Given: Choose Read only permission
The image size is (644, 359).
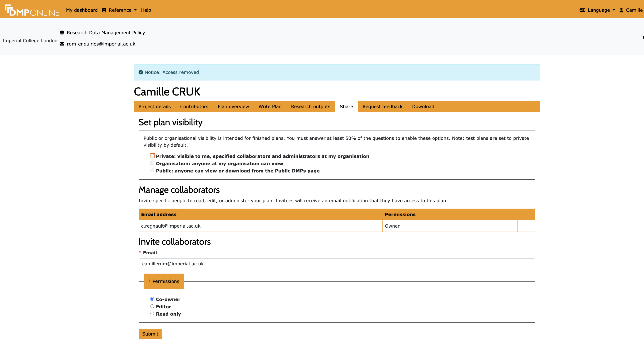Looking at the screenshot, I should [x=152, y=314].
